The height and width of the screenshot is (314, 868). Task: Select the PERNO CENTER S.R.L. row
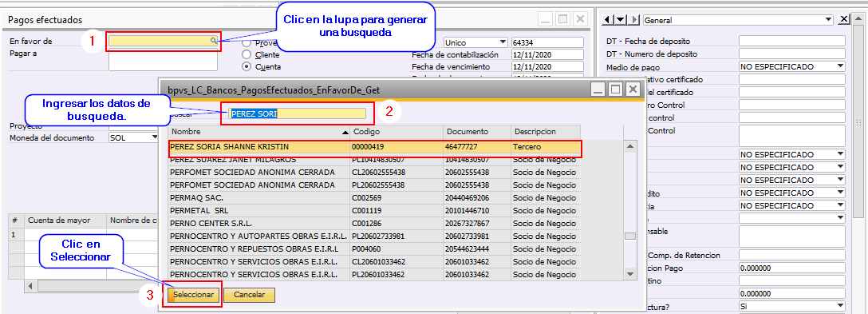(375, 224)
